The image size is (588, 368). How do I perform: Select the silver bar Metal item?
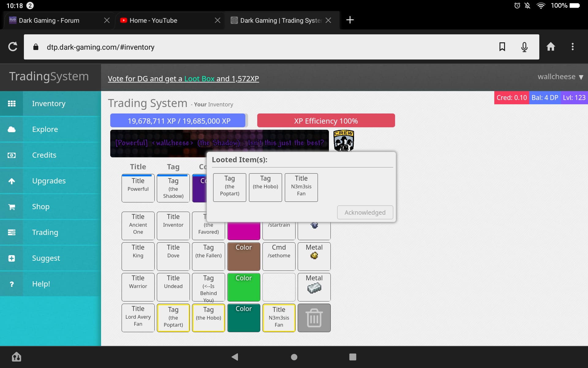point(314,287)
